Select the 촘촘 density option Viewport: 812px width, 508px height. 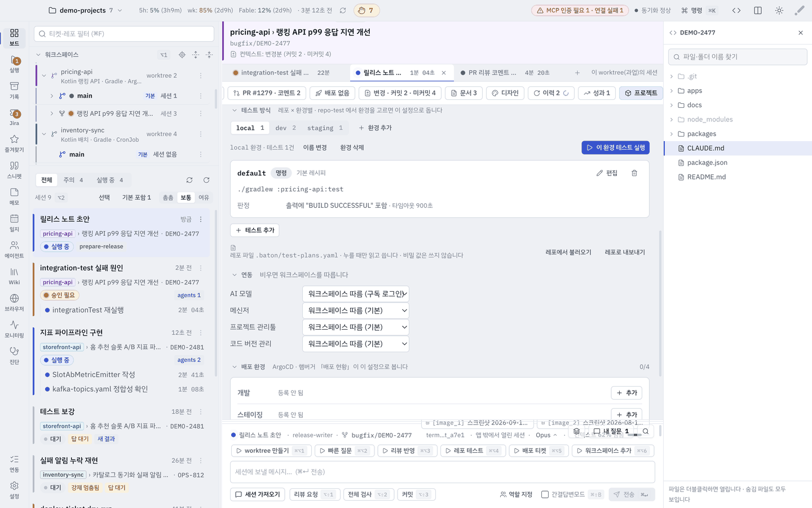pyautogui.click(x=168, y=198)
